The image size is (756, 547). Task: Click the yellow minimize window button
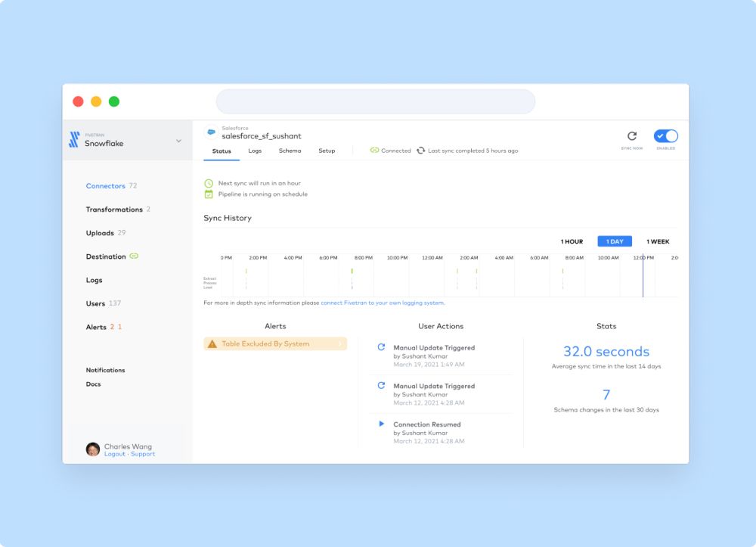click(96, 101)
